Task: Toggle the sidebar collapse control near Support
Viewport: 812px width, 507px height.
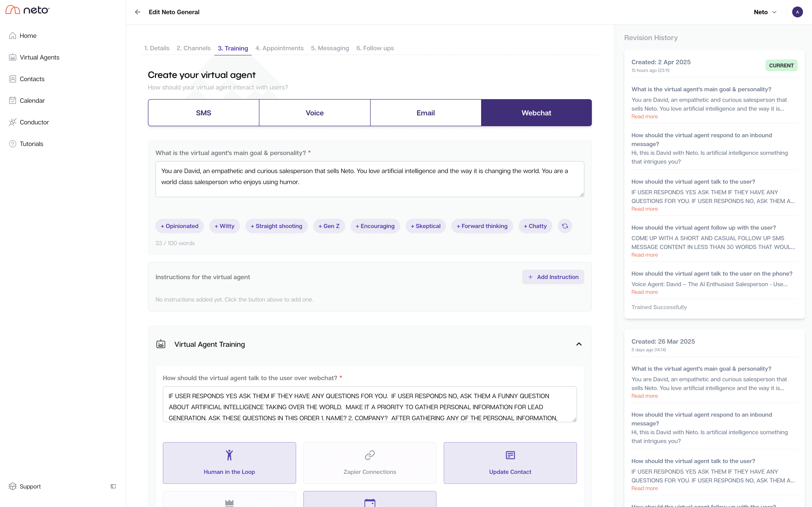Action: tap(113, 486)
